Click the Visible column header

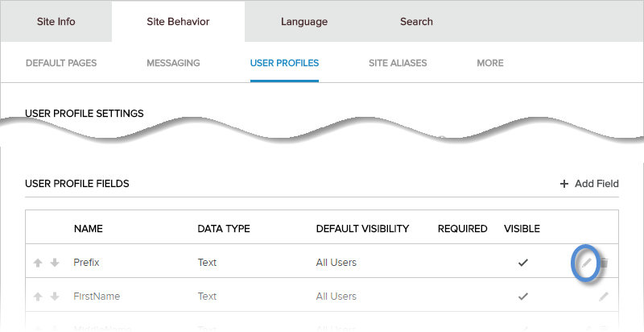pos(522,229)
